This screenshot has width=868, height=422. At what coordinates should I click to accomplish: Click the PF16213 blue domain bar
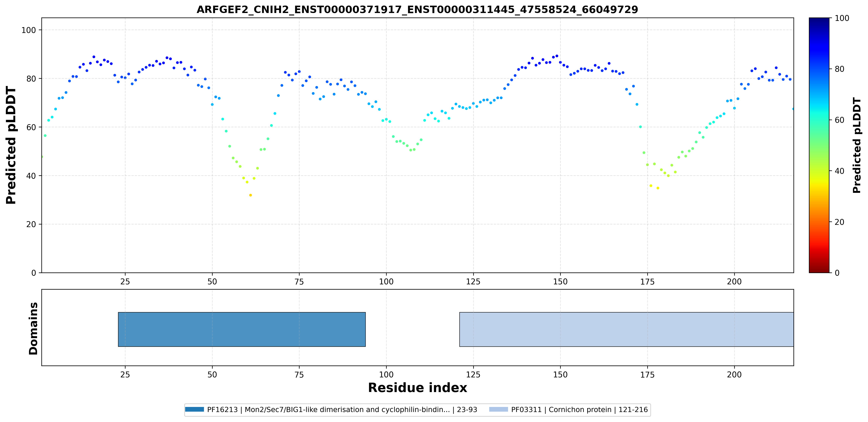pos(242,329)
